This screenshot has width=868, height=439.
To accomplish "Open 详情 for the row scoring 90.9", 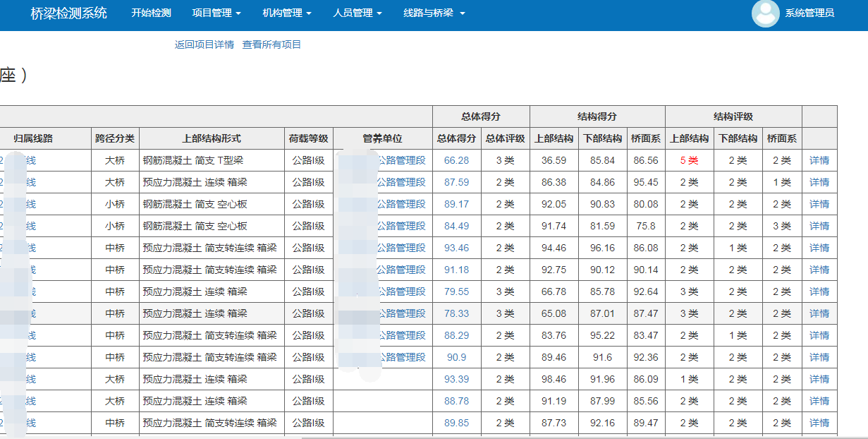I will pyautogui.click(x=819, y=357).
